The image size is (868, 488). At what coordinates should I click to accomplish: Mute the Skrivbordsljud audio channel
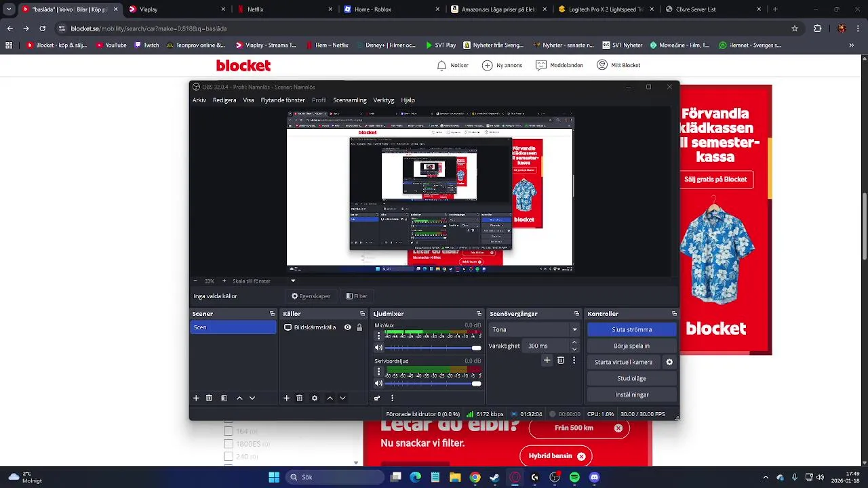pos(378,384)
